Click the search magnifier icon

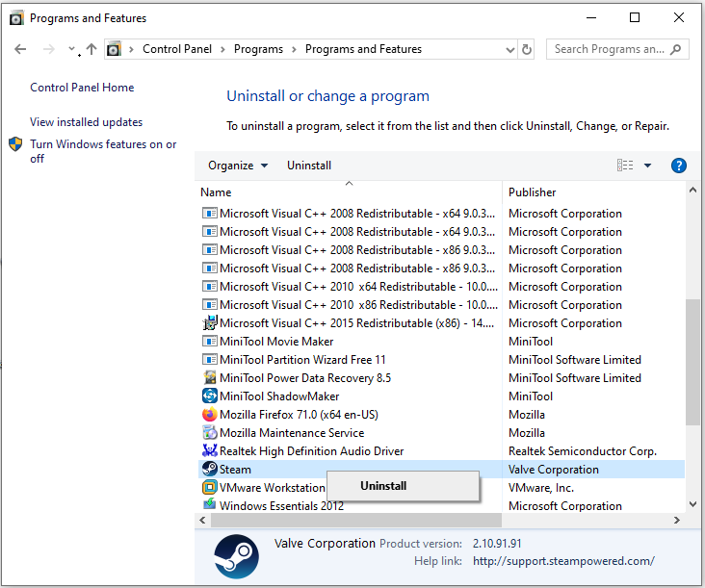click(x=675, y=49)
